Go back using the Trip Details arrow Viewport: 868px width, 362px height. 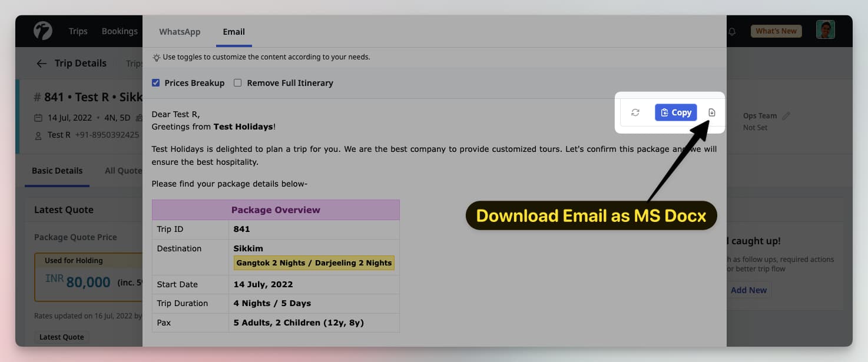click(41, 63)
